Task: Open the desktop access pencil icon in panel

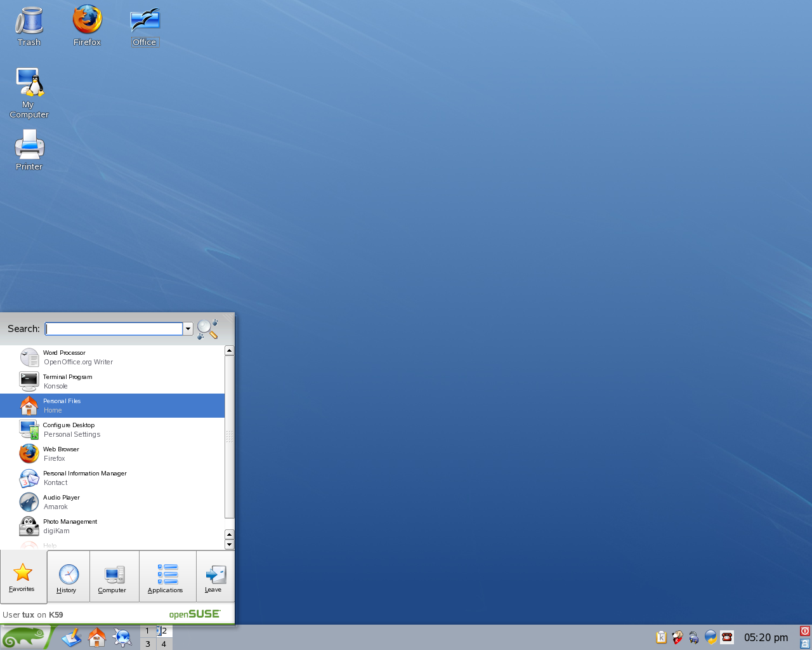Action: coord(72,637)
